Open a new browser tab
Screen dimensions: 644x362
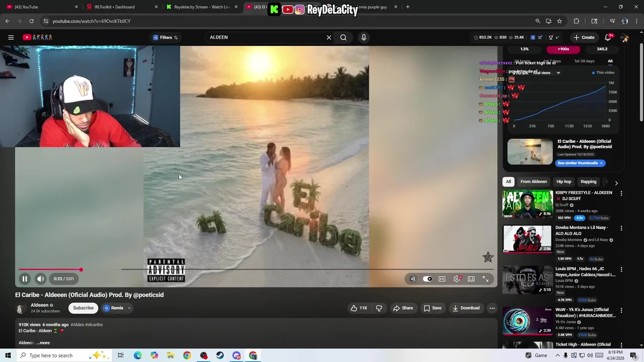coord(408,7)
